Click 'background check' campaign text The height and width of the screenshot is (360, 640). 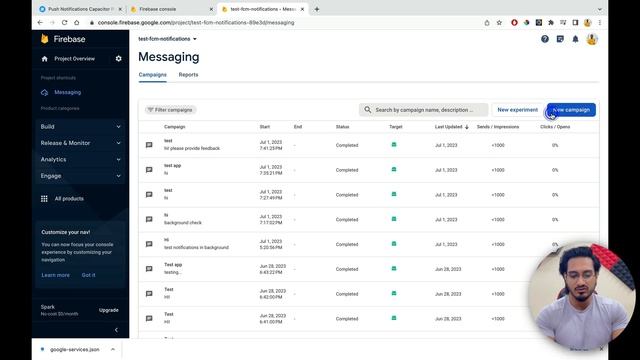pyautogui.click(x=183, y=223)
